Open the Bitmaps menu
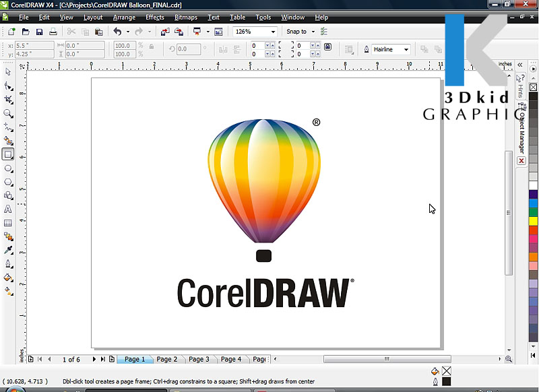Viewport: 539px width, 392px height. 185,17
